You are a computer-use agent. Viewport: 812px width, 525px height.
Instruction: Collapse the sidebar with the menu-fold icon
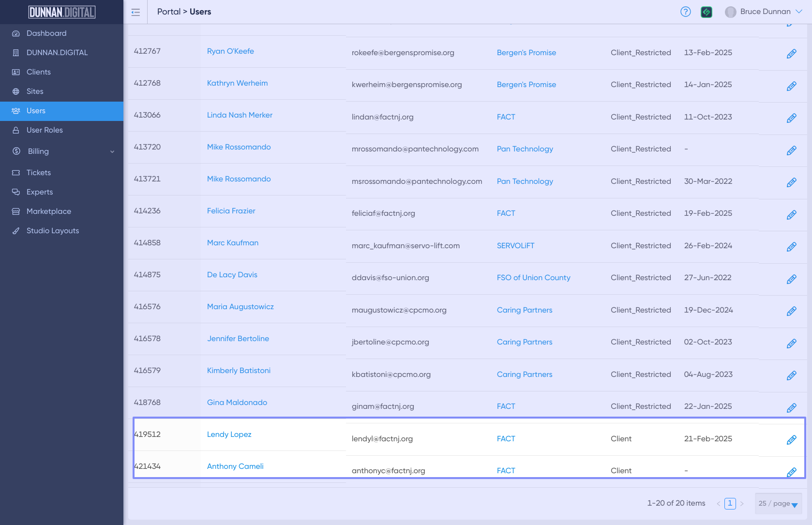(x=135, y=12)
